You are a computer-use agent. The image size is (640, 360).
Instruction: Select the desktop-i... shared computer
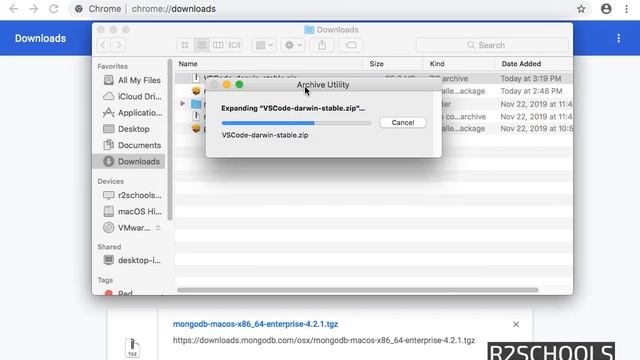pyautogui.click(x=131, y=260)
